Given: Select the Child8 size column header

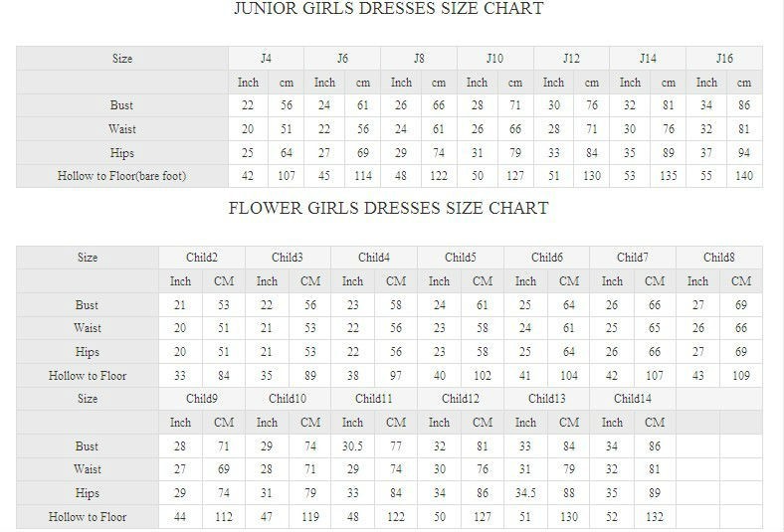Looking at the screenshot, I should [x=719, y=258].
